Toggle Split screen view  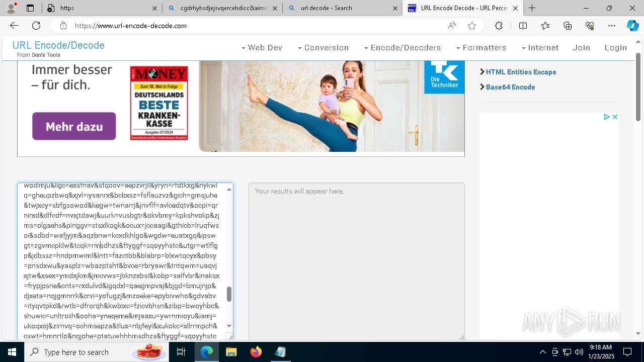(523, 26)
